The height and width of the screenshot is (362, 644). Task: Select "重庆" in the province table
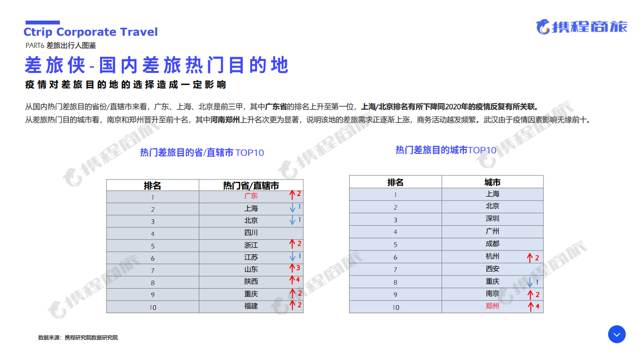point(251,294)
